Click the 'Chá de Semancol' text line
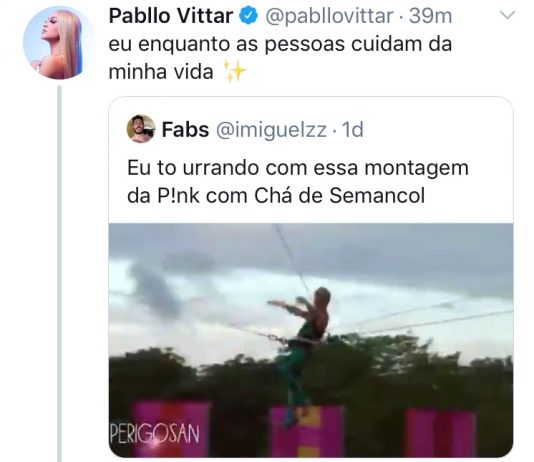Screen dimensions: 534x462 coord(339,196)
